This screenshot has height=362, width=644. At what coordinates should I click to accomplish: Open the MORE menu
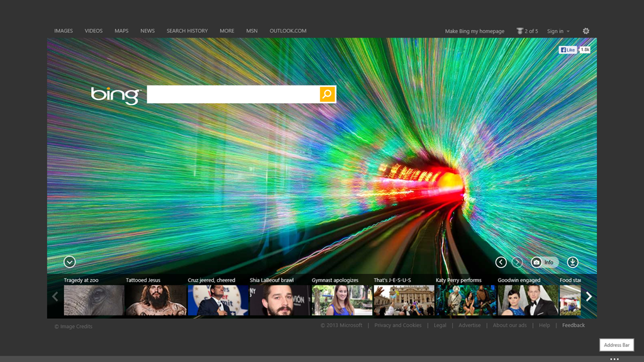pyautogui.click(x=227, y=31)
